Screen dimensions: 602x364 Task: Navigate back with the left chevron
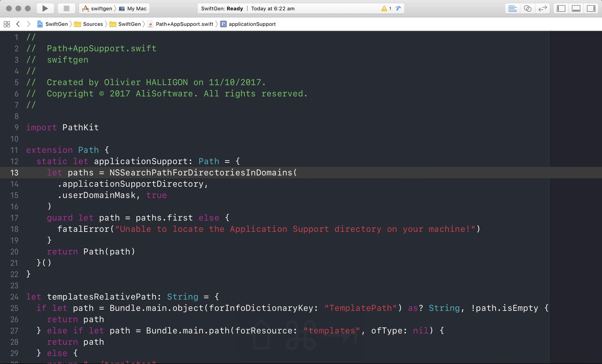click(18, 24)
